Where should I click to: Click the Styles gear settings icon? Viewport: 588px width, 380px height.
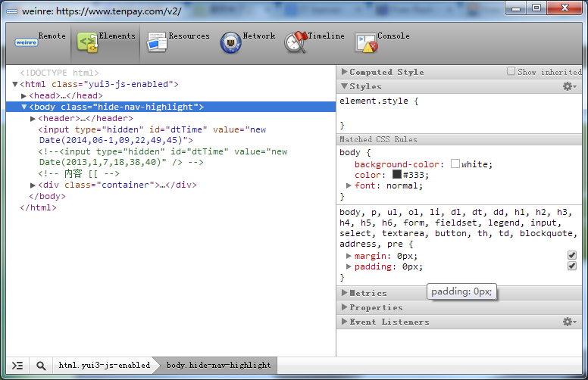[x=569, y=86]
